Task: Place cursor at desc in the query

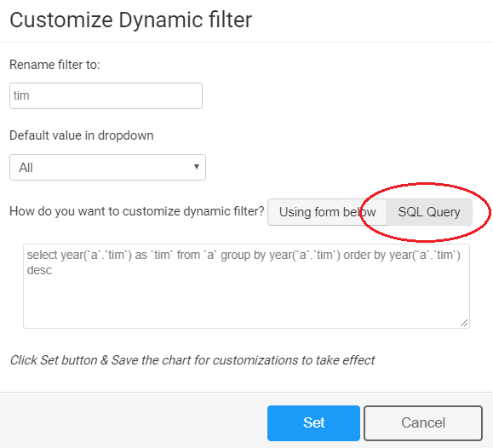Action: tap(39, 270)
